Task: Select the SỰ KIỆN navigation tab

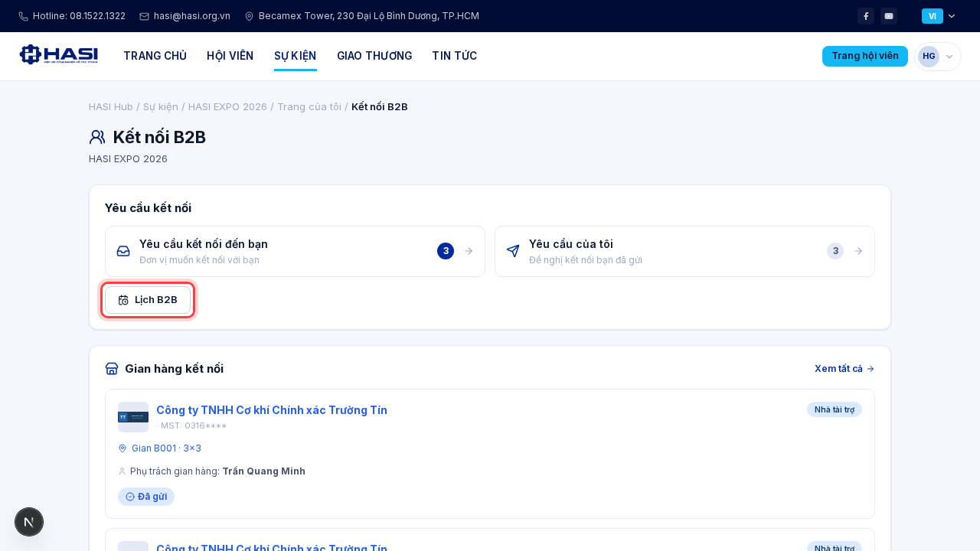Action: 296,56
